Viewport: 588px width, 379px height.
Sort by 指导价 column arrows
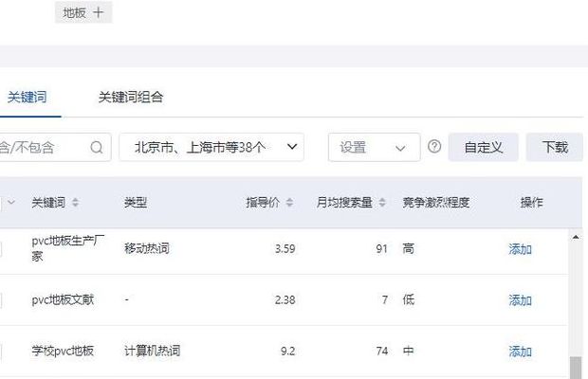289,203
